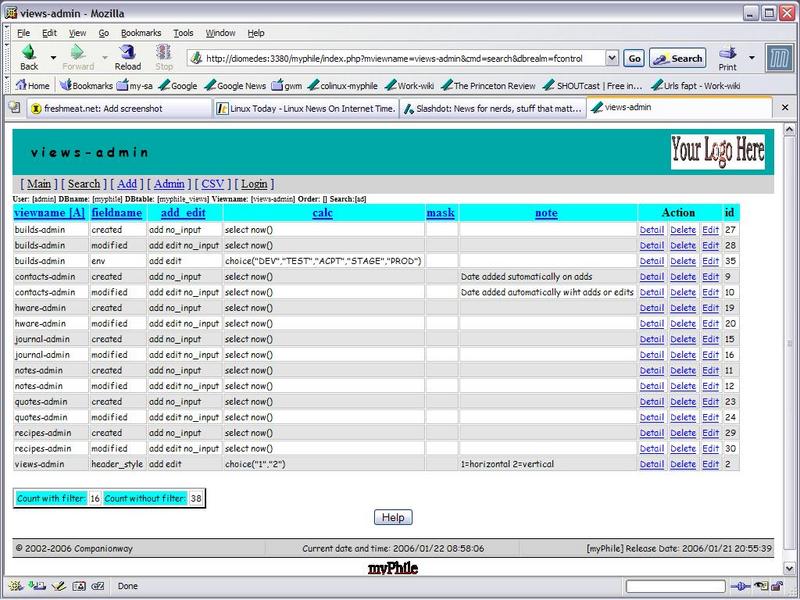Click the Mozilla throbber logo

tap(780, 58)
